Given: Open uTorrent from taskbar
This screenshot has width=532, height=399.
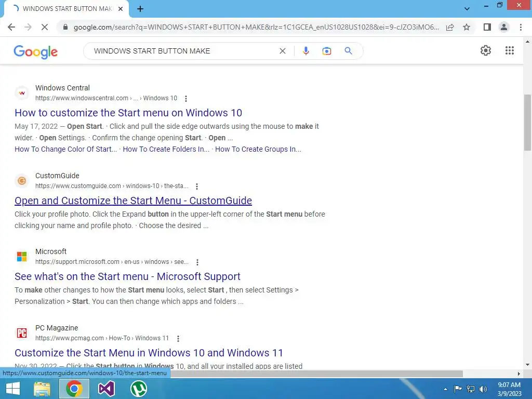Looking at the screenshot, I should 138,389.
